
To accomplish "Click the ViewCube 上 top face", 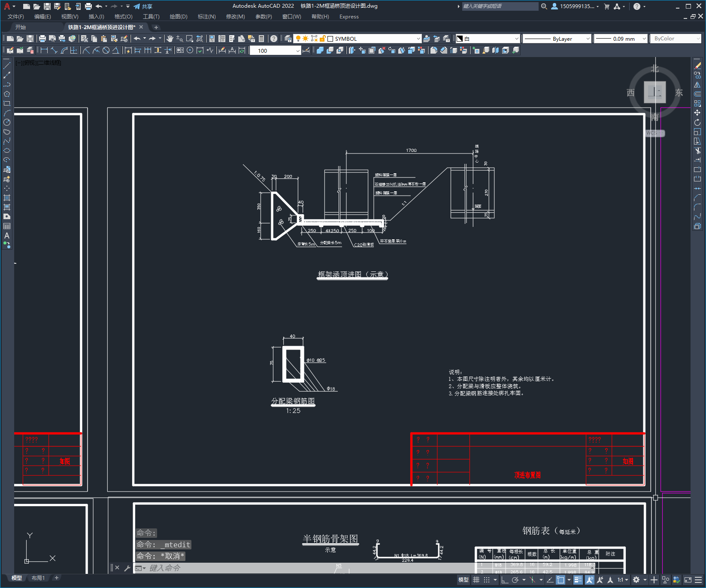I will 655,92.
